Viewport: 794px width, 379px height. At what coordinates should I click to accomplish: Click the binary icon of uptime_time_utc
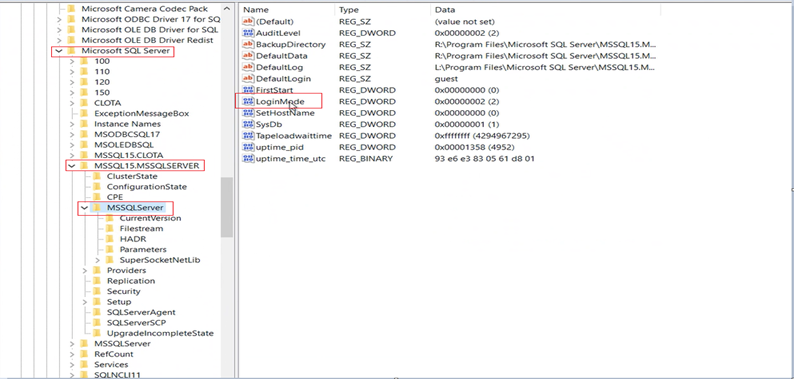(x=248, y=159)
